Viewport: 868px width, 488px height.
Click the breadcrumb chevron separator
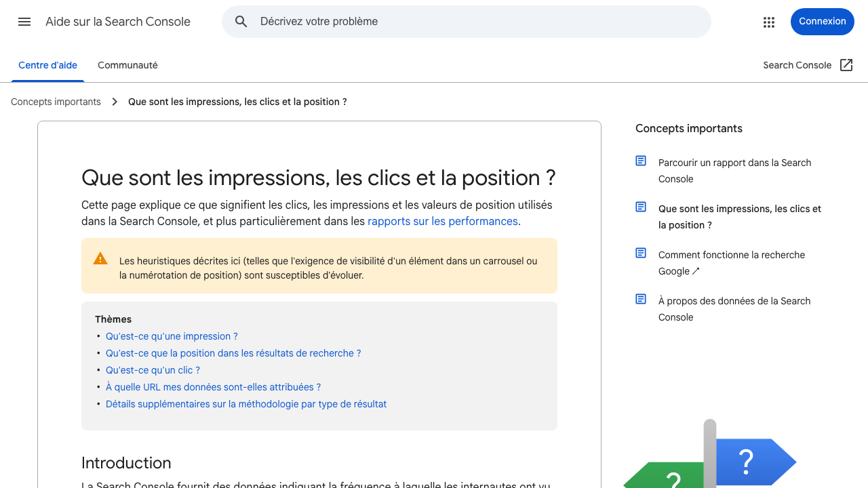click(x=115, y=102)
